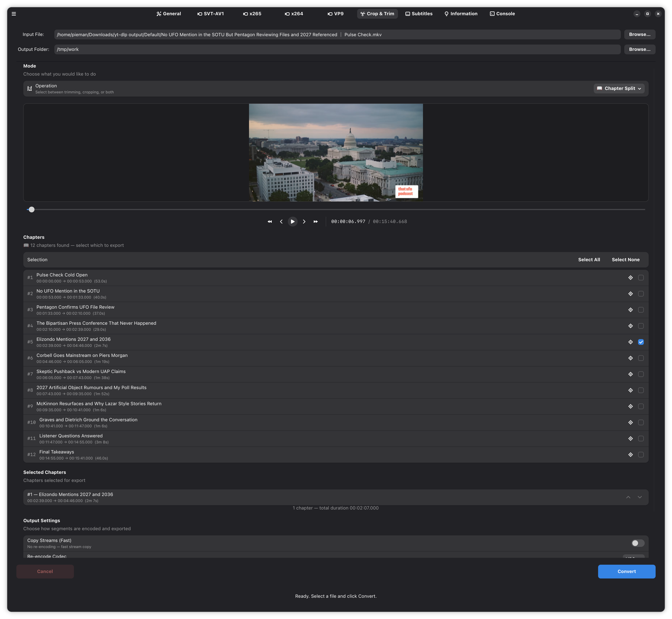Step forward one frame with the chevron
This screenshot has height=619, width=672.
pyautogui.click(x=304, y=221)
